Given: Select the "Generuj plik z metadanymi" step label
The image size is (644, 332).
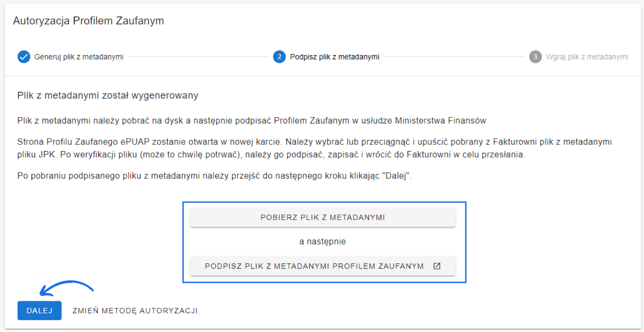Looking at the screenshot, I should [79, 57].
